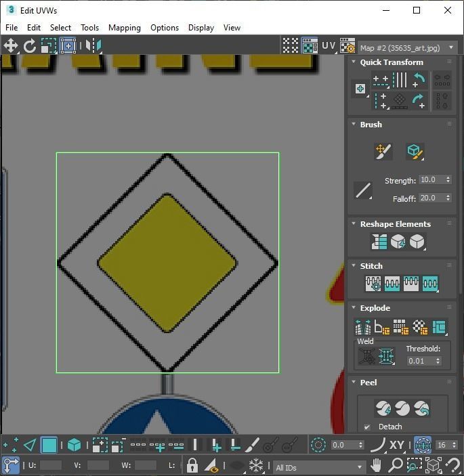Screen dimensions: 464x476
Task: Open the Tools menu
Action: (89, 28)
